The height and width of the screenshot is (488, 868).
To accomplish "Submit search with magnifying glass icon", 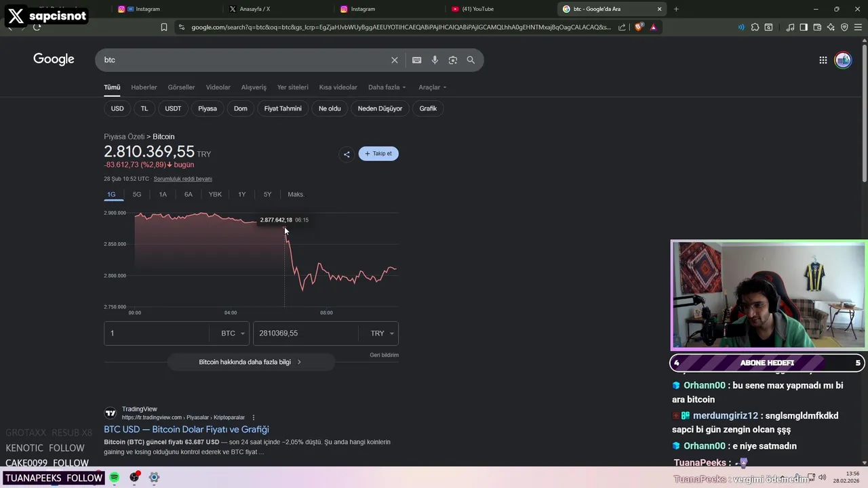I will (471, 60).
